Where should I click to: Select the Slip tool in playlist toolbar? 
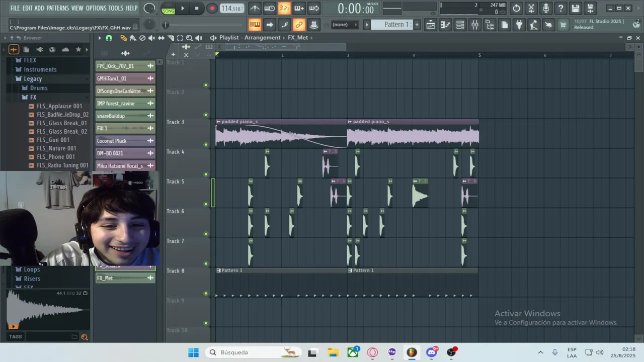pyautogui.click(x=161, y=38)
